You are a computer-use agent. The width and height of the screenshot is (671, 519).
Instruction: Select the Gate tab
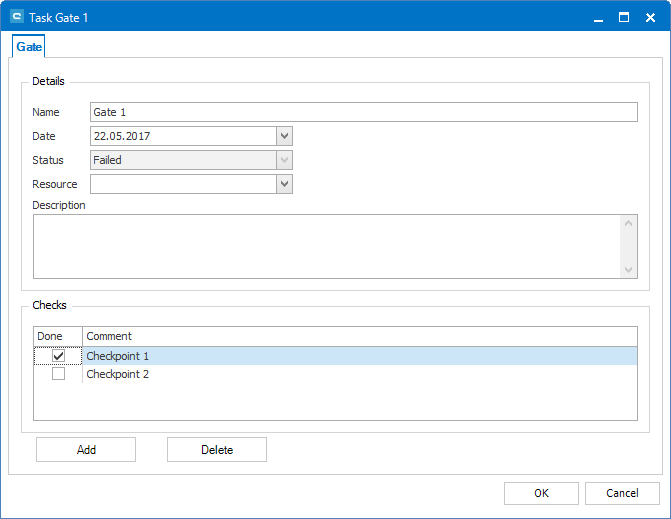(x=29, y=47)
